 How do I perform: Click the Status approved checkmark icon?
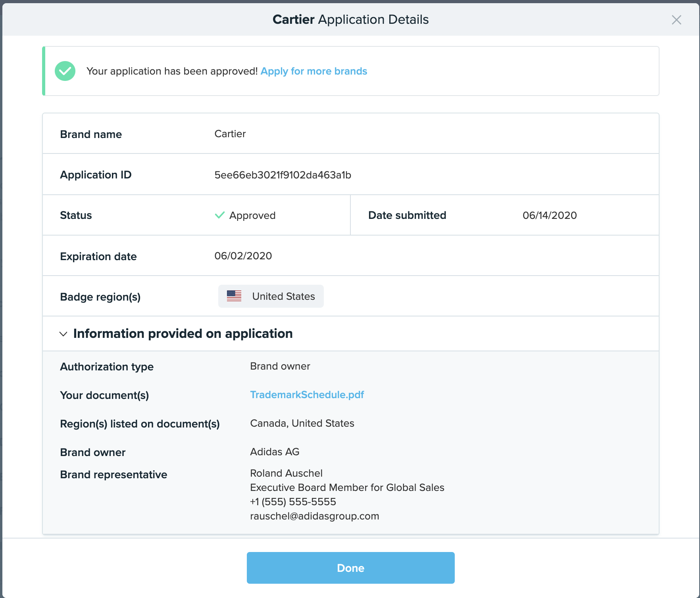219,215
